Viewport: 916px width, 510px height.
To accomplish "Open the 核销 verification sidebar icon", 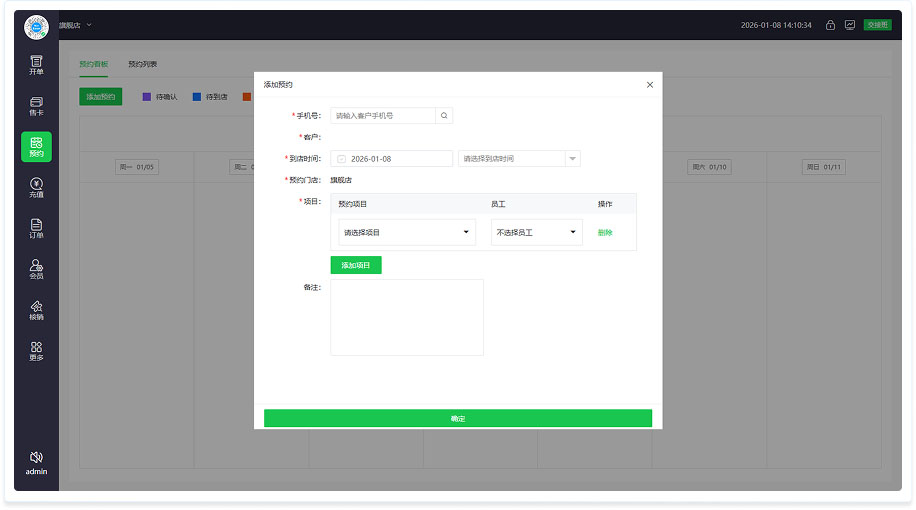I will (36, 310).
